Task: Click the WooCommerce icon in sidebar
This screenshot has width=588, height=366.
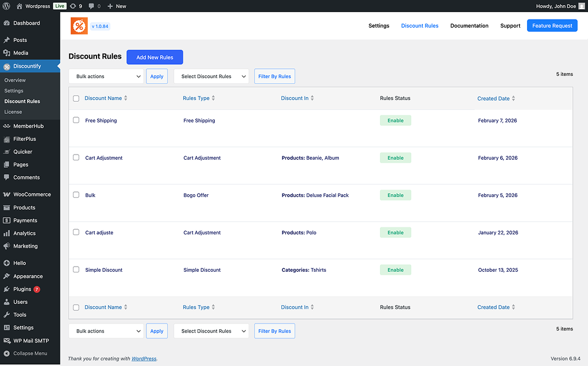Action: click(x=7, y=195)
